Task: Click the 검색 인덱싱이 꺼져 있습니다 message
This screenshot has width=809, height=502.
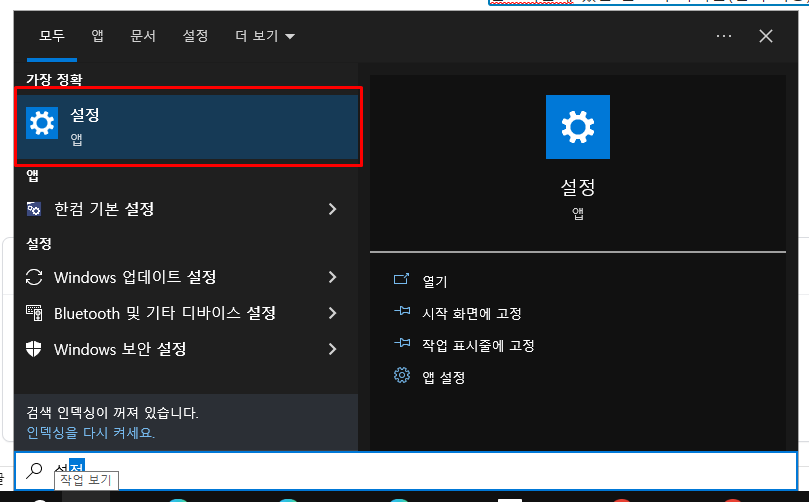Action: (x=112, y=413)
